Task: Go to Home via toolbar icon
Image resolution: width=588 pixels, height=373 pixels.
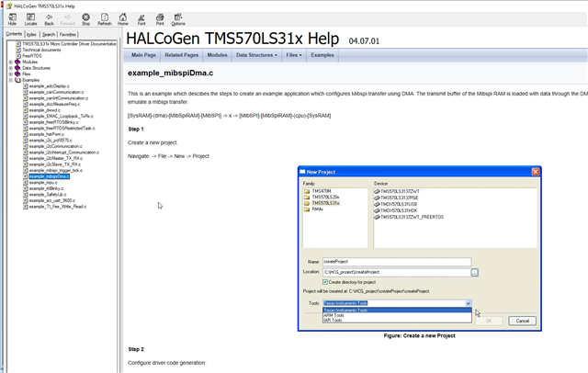Action: click(x=122, y=19)
